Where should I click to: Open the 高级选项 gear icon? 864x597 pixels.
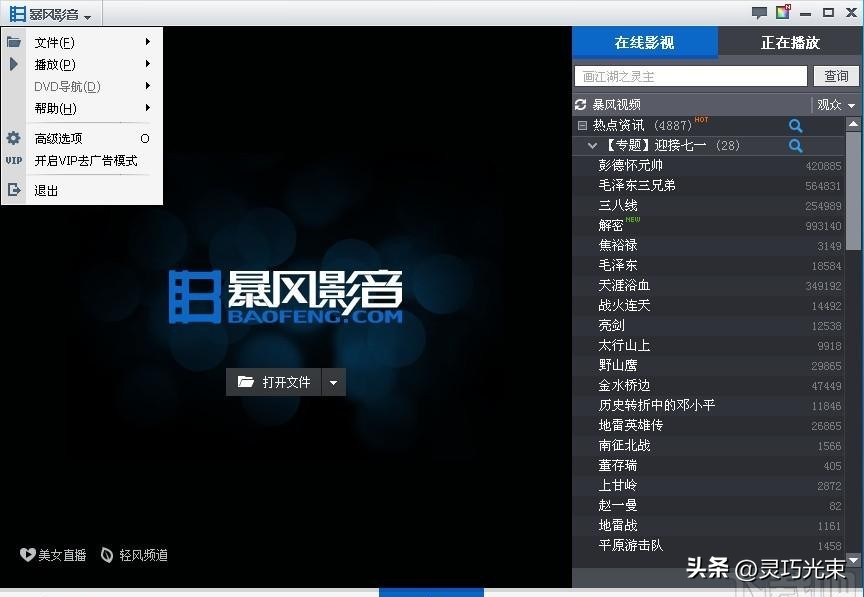pos(13,138)
